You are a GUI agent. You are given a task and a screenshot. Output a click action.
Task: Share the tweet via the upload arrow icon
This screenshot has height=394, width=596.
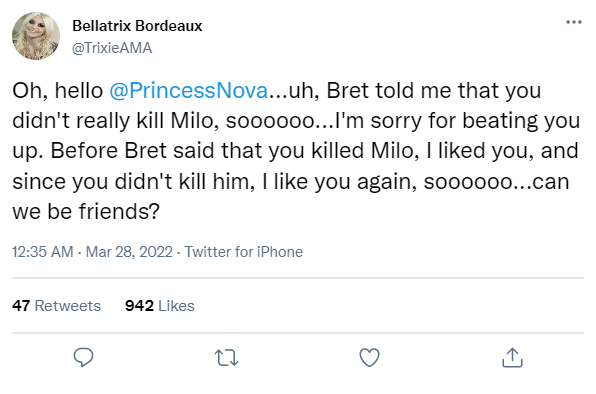(x=512, y=358)
